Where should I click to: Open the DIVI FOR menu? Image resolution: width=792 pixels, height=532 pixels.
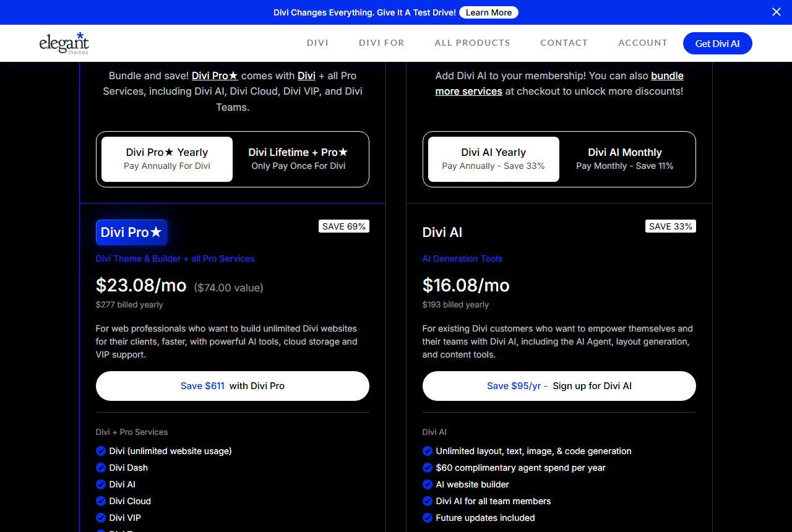pyautogui.click(x=381, y=43)
